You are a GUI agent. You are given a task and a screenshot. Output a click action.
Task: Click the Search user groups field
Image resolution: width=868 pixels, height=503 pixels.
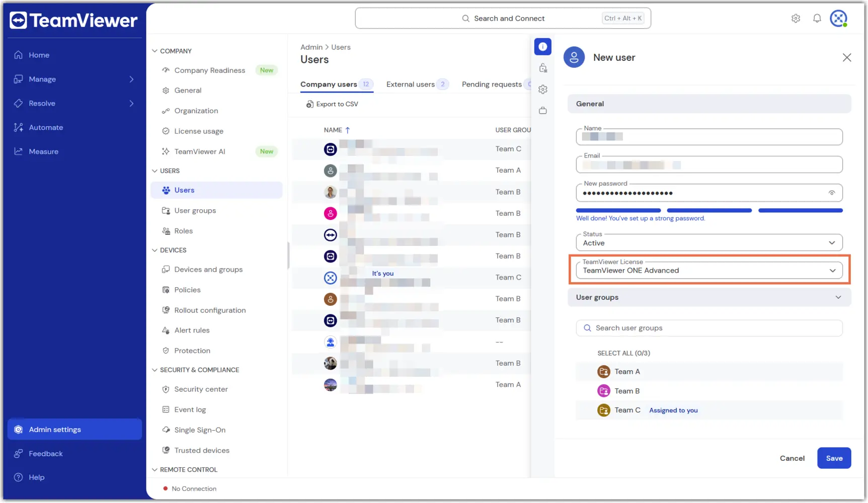pos(709,328)
